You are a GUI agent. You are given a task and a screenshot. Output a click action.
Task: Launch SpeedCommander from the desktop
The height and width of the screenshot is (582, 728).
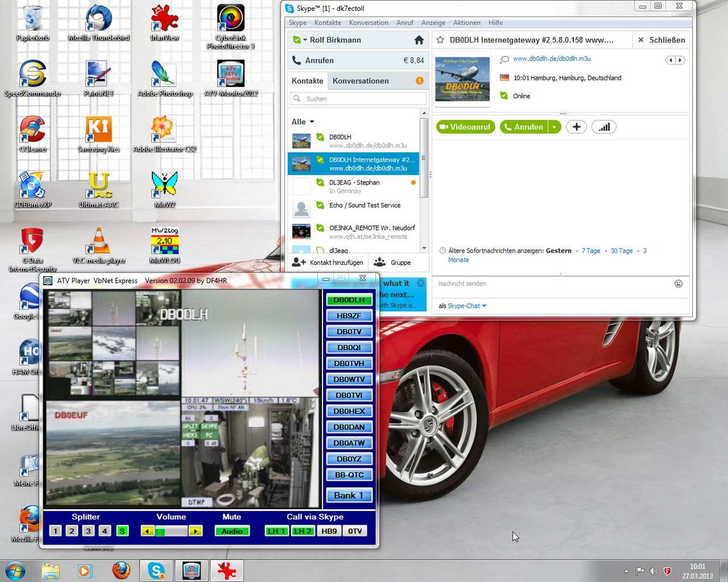pos(33,78)
